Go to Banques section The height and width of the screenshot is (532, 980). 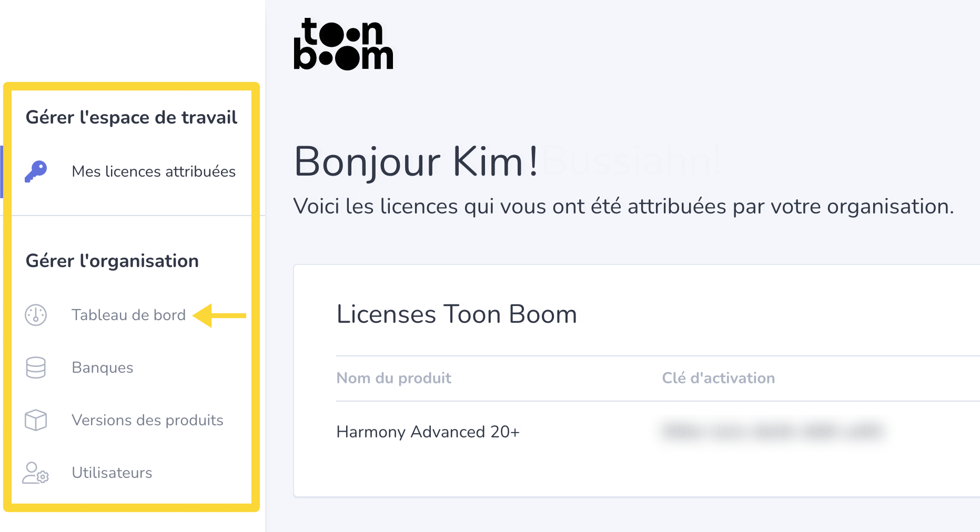[103, 367]
